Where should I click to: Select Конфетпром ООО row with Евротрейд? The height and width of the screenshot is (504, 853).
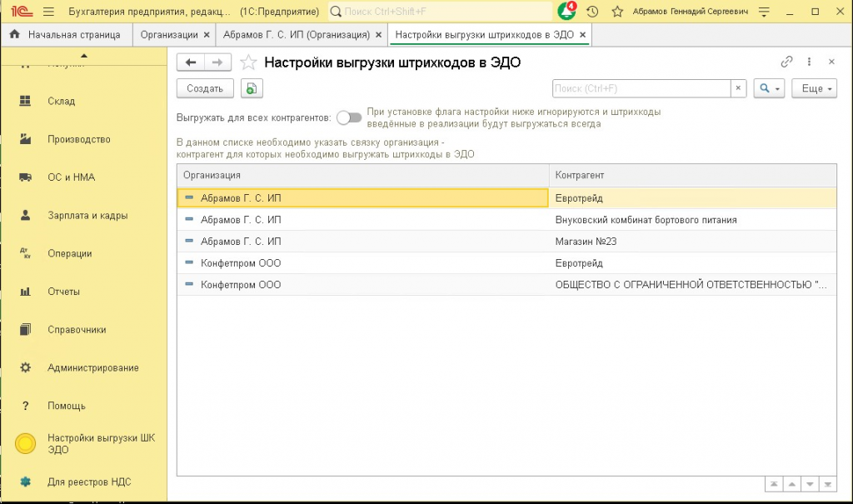[506, 263]
